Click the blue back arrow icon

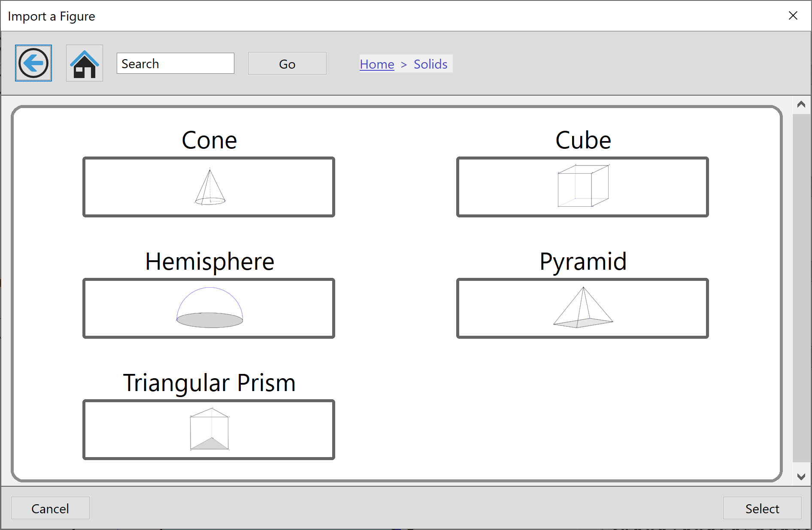click(33, 63)
